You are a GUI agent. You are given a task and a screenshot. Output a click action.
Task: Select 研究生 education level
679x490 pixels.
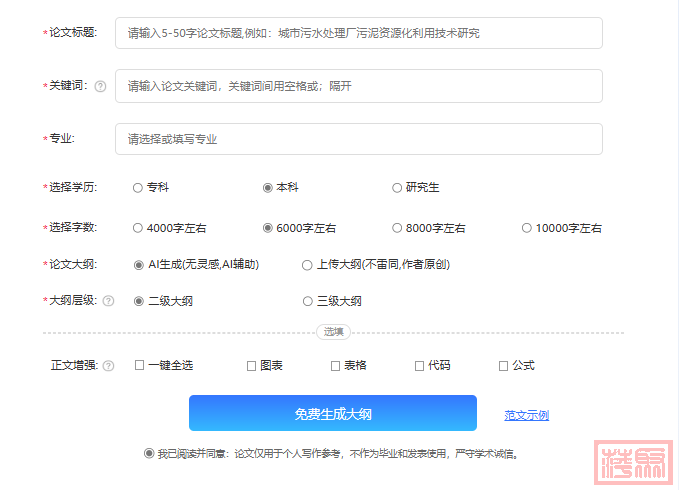(x=397, y=187)
